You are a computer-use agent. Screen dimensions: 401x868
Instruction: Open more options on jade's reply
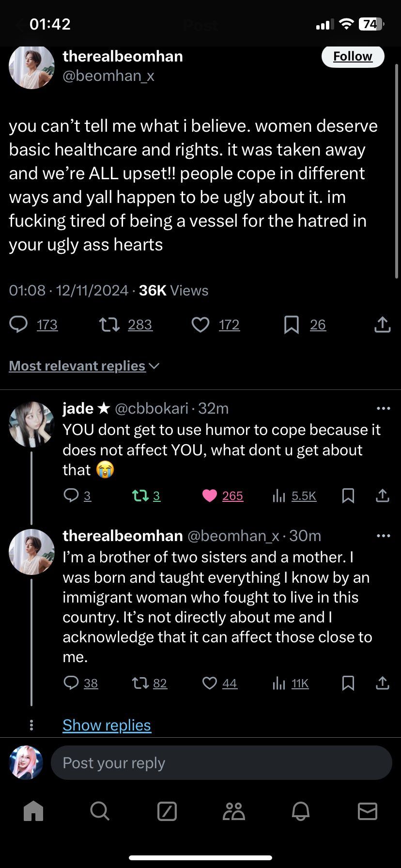pos(383,409)
